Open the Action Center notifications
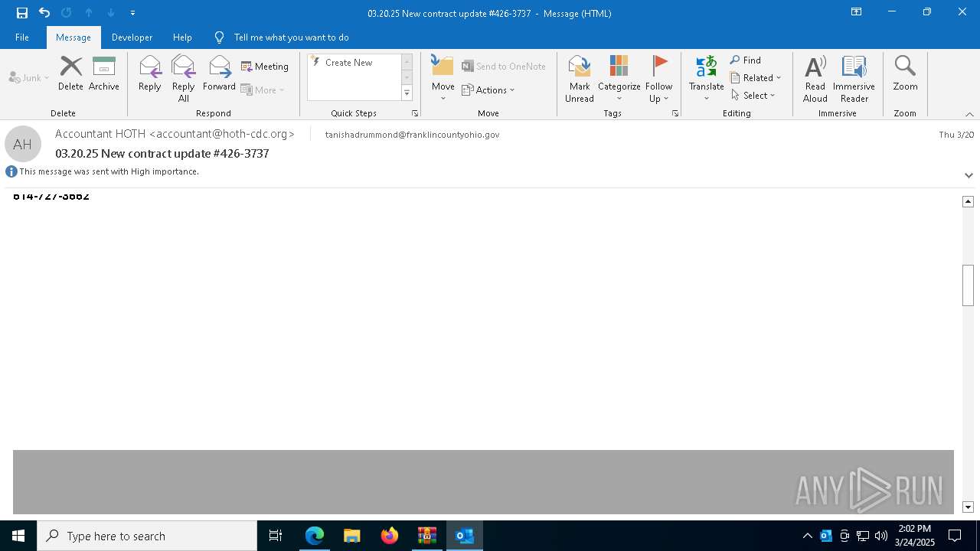 click(x=955, y=536)
